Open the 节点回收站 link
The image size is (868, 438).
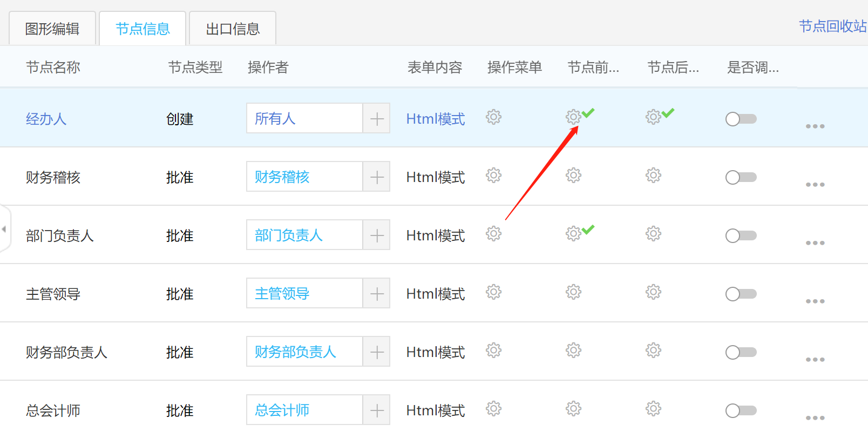(832, 26)
